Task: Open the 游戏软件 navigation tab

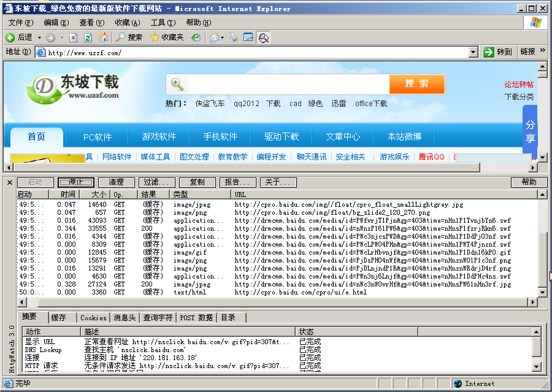Action: pos(159,137)
